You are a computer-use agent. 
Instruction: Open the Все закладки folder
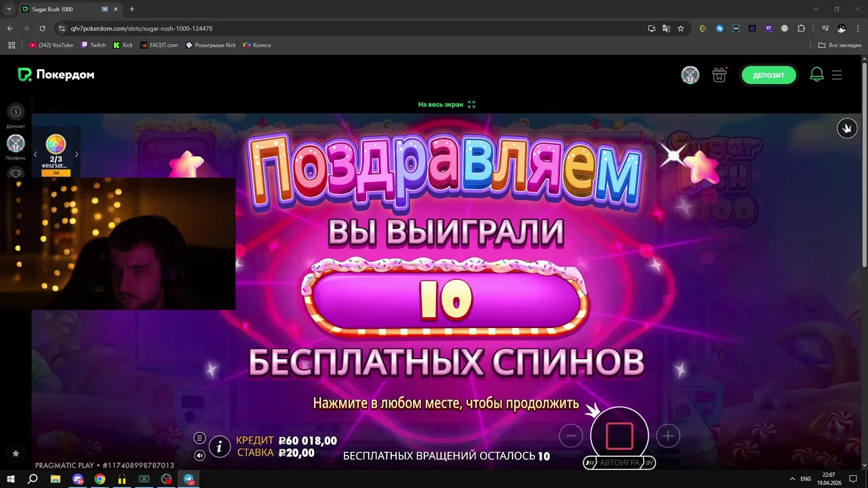point(840,45)
